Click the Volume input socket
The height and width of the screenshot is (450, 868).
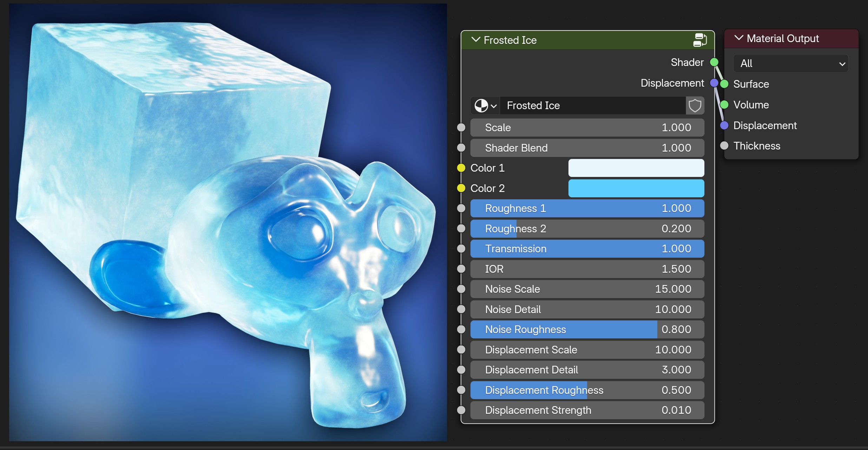[724, 105]
